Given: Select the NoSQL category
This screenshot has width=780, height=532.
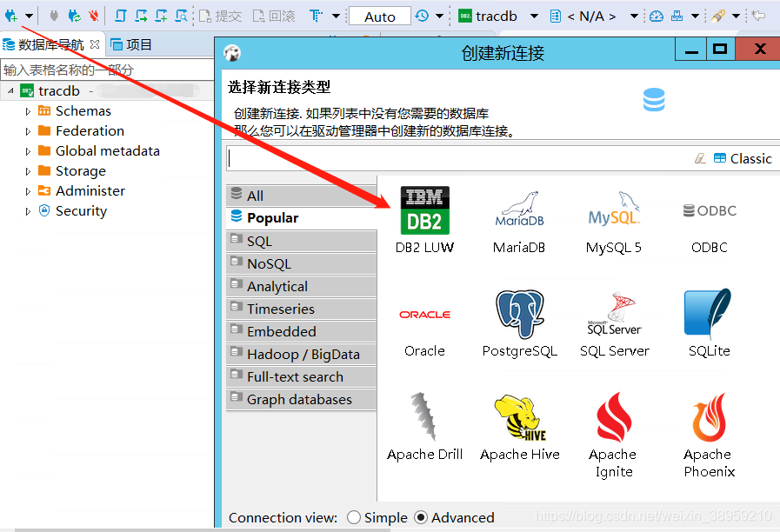Looking at the screenshot, I should 302,263.
